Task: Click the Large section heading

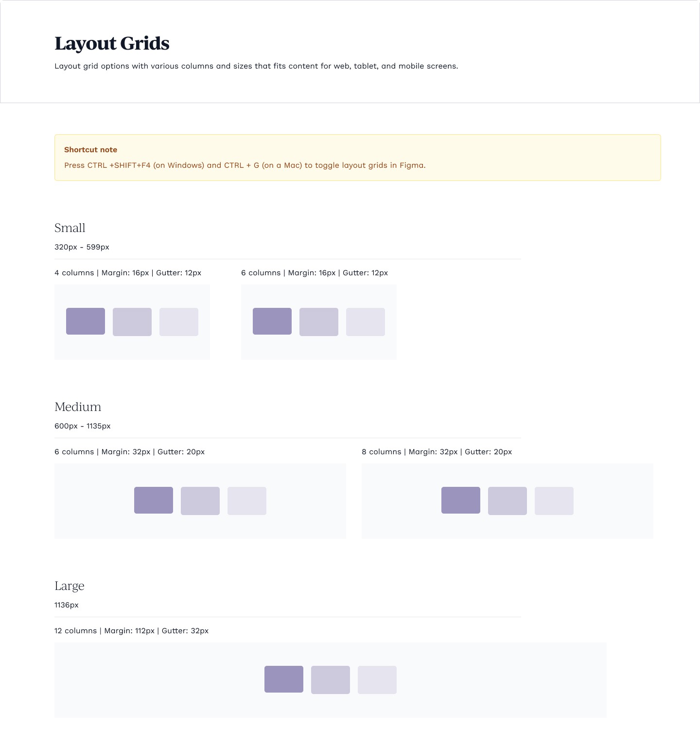Action: [70, 586]
